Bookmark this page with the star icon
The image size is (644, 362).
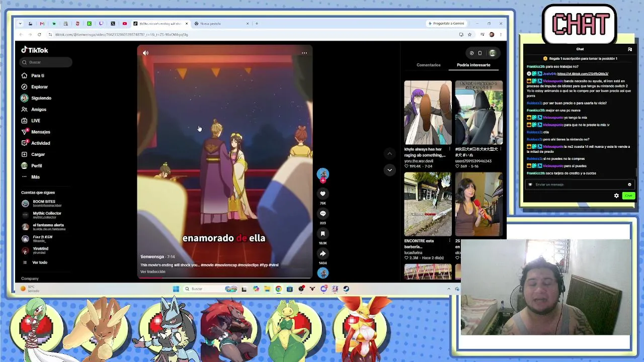[469, 35]
